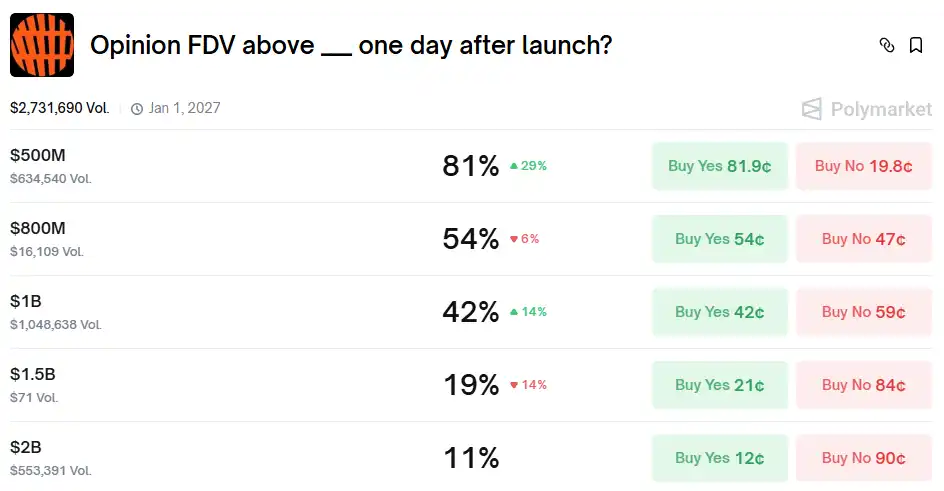
Task: Click the Opinion market logo thumbnail
Action: click(x=42, y=45)
